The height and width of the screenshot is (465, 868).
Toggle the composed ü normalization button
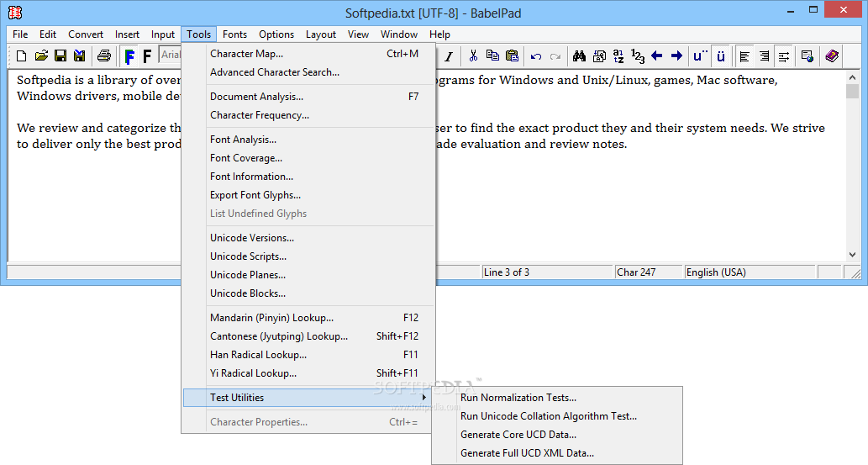pos(721,56)
